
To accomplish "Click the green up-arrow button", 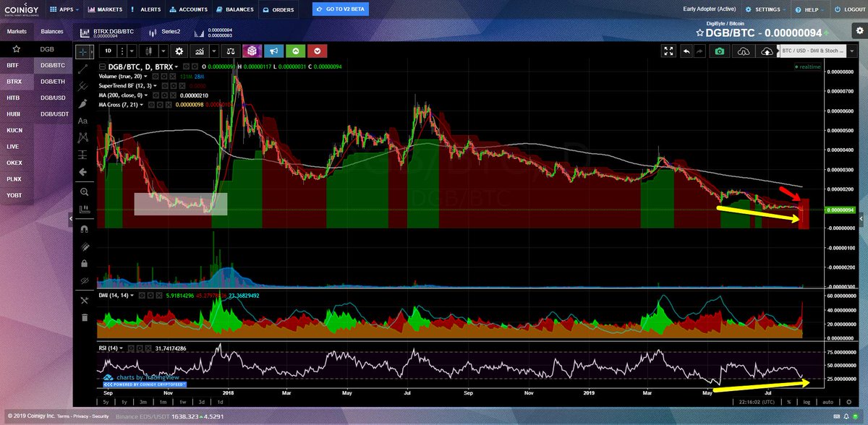I will click(296, 51).
